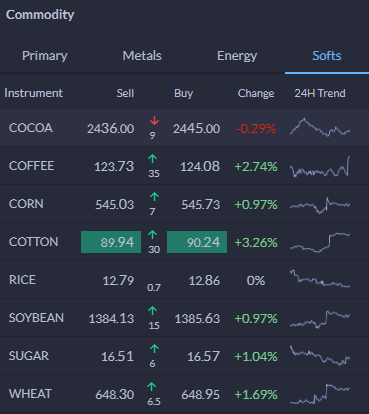Click the WHEAT sell price 648.30
The width and height of the screenshot is (369, 414).
[x=115, y=395]
